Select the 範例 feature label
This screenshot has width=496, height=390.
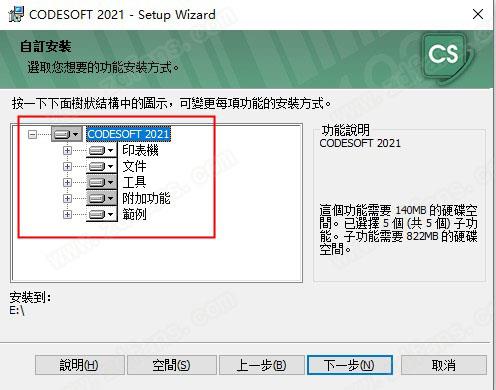pyautogui.click(x=134, y=214)
